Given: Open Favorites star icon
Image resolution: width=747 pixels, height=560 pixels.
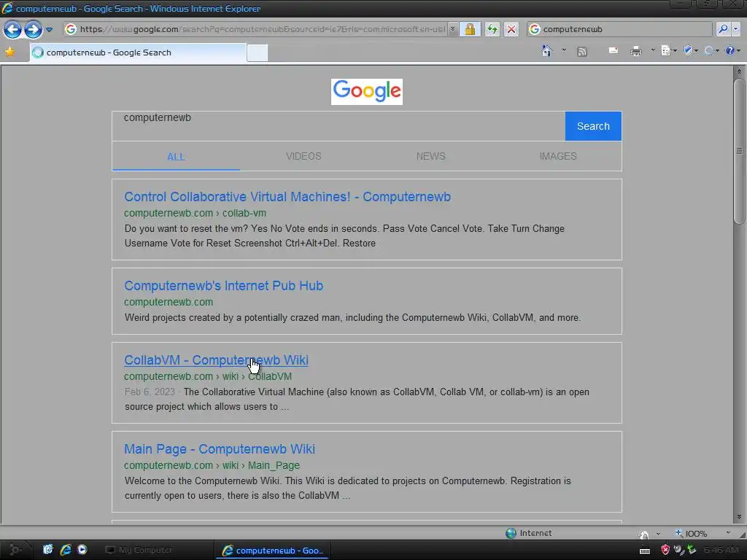Looking at the screenshot, I should pos(9,52).
